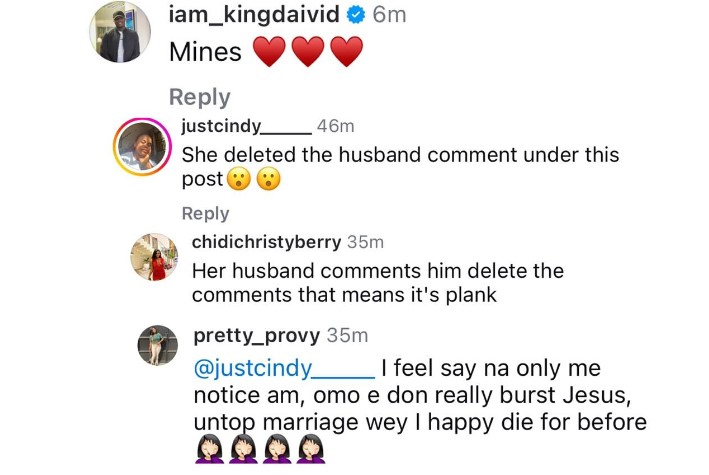709x475 pixels.
Task: Click the blue verified badge
Action: tap(354, 15)
